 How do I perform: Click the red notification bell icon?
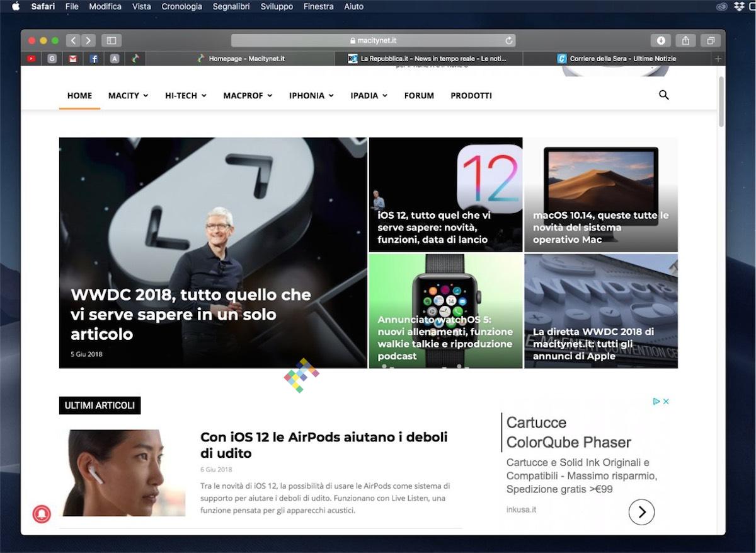point(42,514)
